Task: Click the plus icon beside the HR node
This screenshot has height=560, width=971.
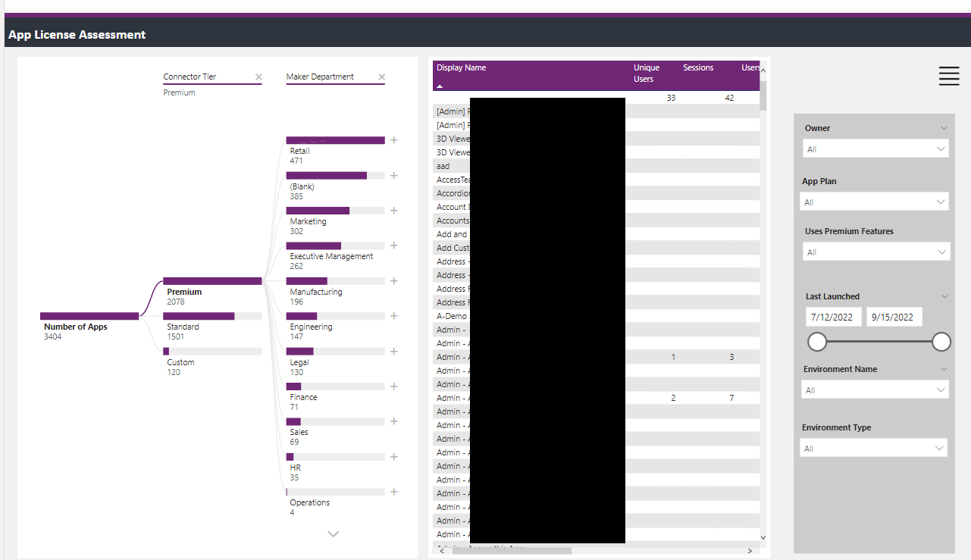Action: pos(393,456)
